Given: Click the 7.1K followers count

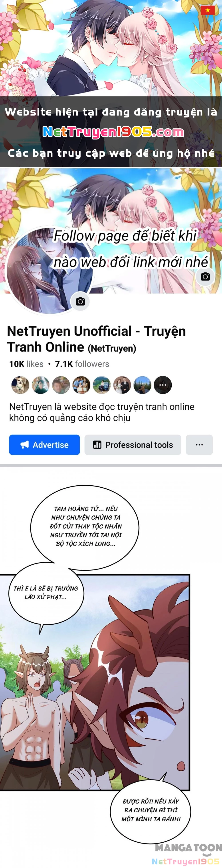Looking at the screenshot, I should [82, 364].
